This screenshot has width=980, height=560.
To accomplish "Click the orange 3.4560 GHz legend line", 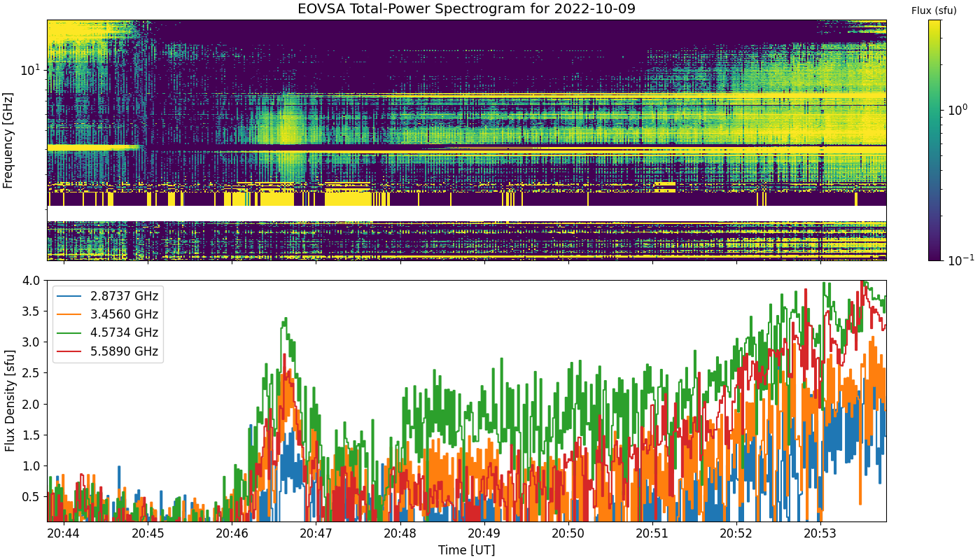I will (x=71, y=314).
